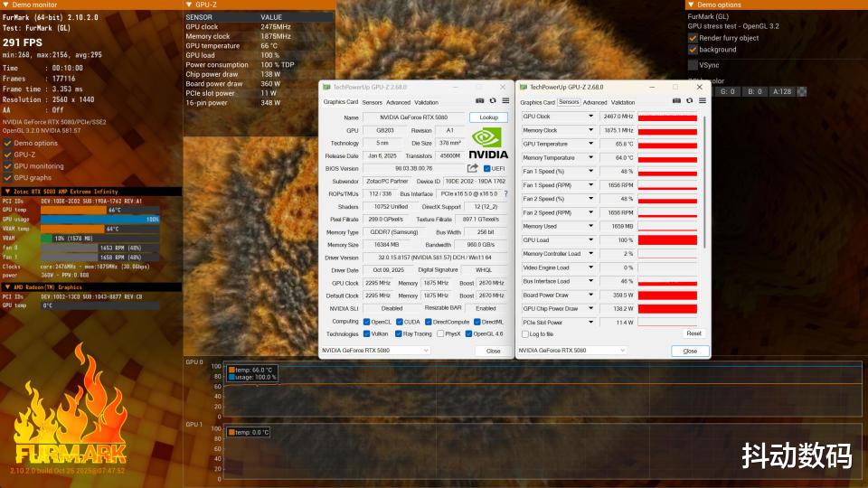Switch to Validation tab in Sensors window
The width and height of the screenshot is (868, 488).
[x=623, y=102]
